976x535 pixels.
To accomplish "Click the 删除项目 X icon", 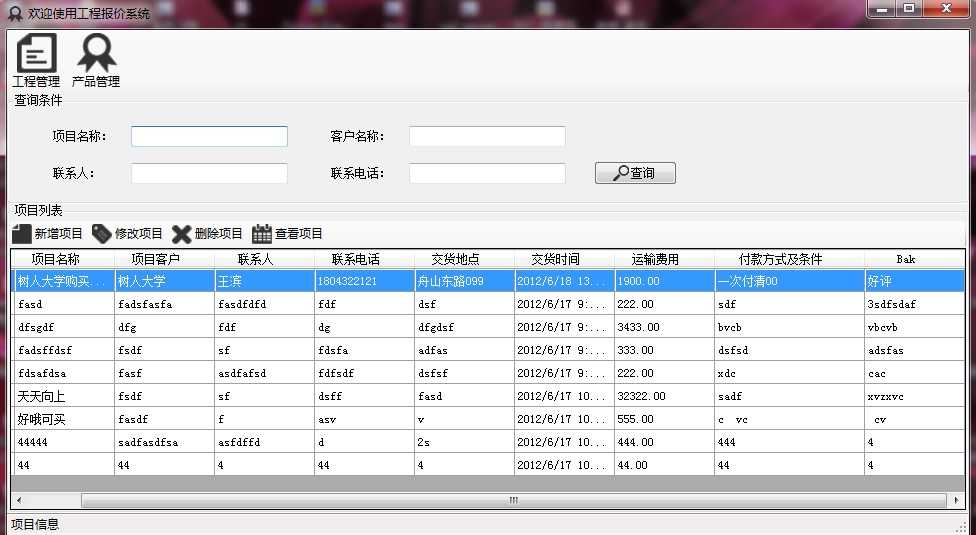I will point(182,234).
